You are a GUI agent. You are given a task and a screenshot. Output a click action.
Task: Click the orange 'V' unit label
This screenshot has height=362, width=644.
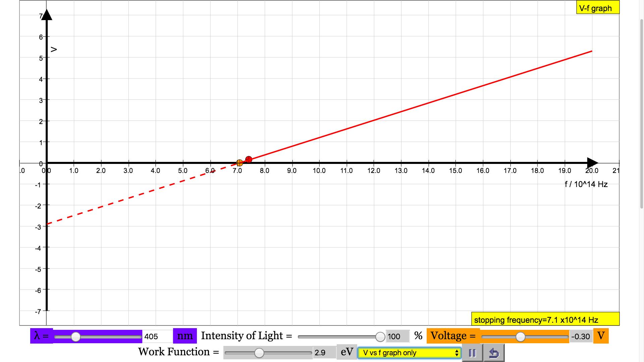(601, 336)
